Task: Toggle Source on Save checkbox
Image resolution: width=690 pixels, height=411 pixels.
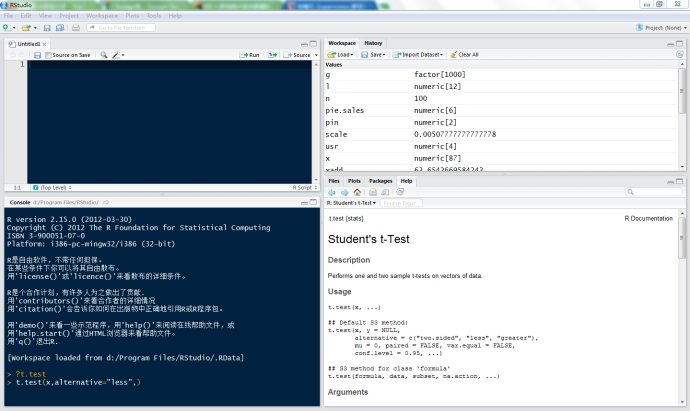Action: tap(48, 55)
